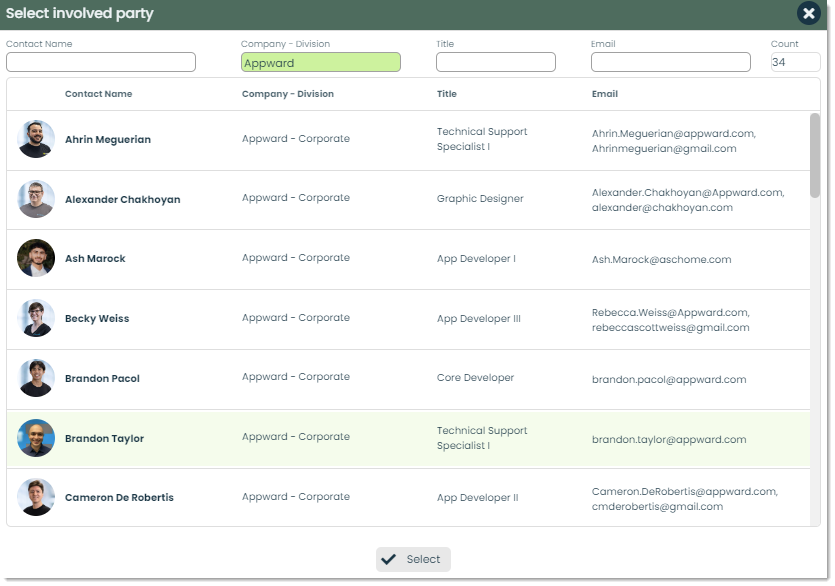Click the brandon.taylor@appward.com email
This screenshot has width=835, height=586.
click(669, 440)
